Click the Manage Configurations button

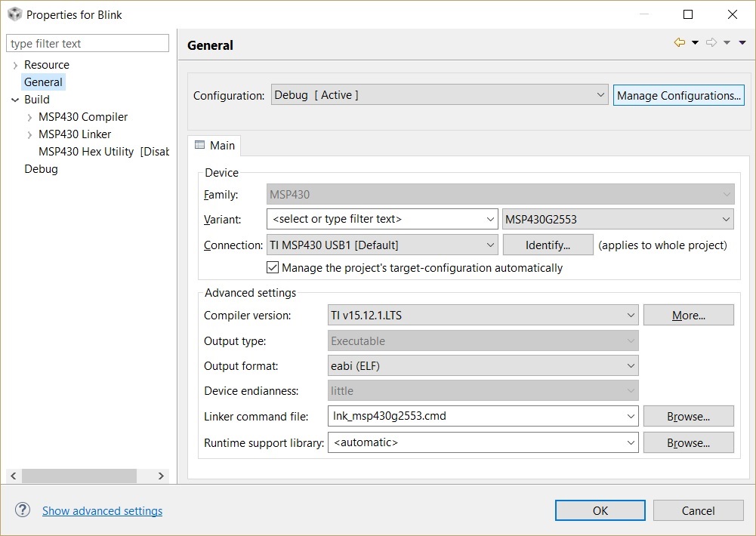pos(678,95)
